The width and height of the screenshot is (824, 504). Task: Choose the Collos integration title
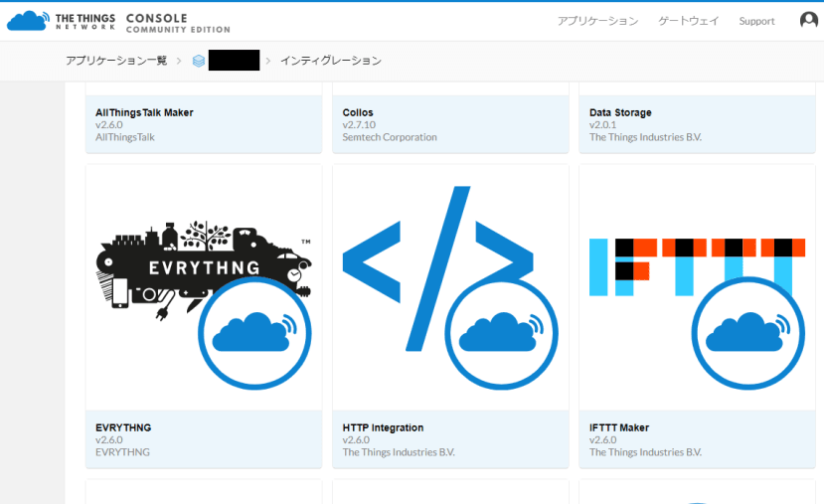[358, 112]
